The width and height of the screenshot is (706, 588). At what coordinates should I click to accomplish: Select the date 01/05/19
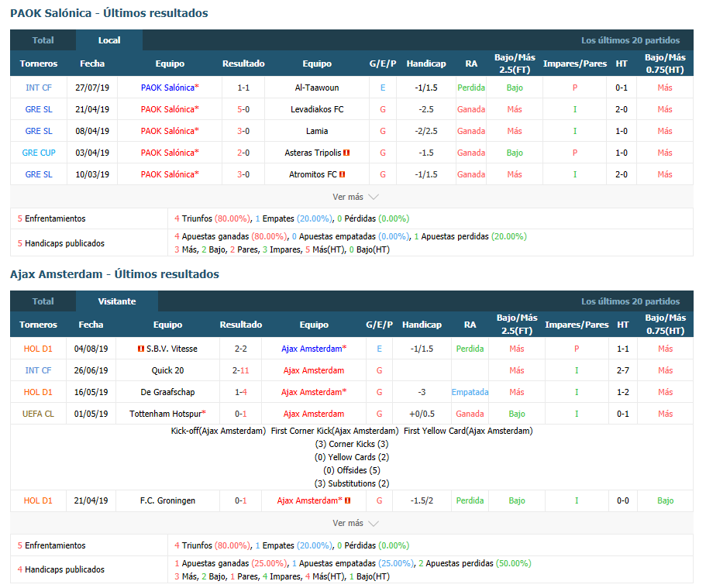coord(91,414)
